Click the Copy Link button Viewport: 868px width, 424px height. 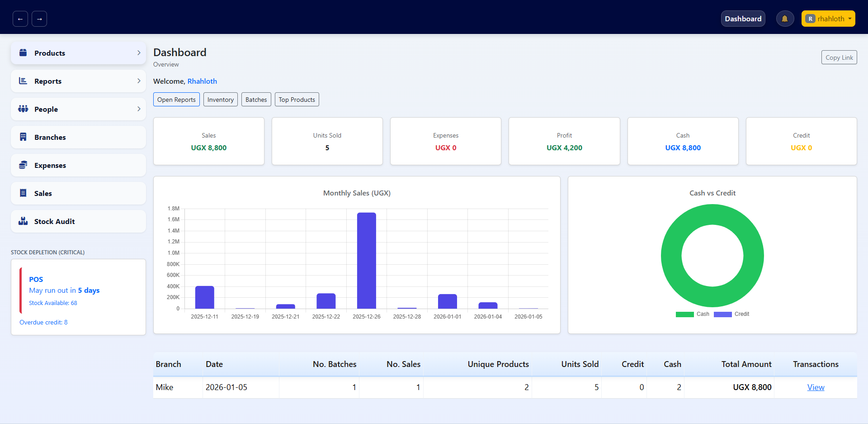(839, 57)
